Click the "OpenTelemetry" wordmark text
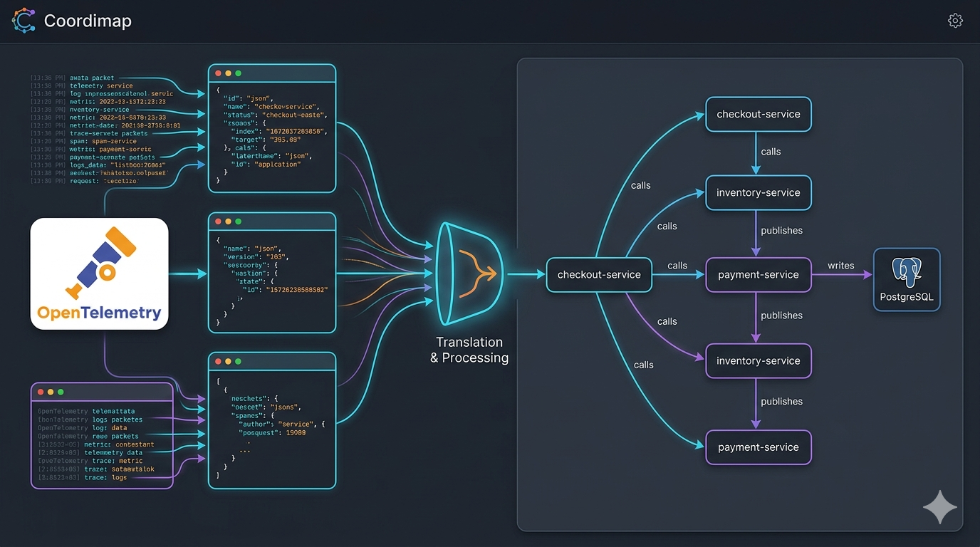980x547 pixels. coord(99,312)
